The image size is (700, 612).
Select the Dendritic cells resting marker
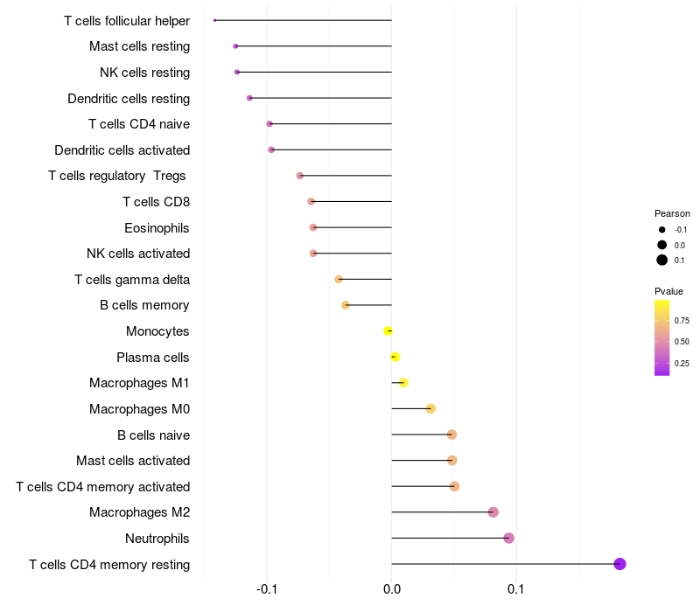(x=249, y=98)
